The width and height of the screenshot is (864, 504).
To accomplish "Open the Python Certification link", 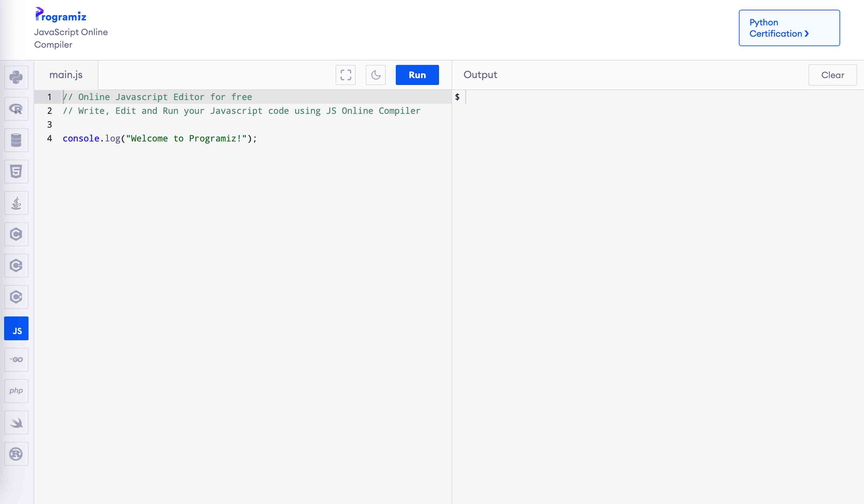I will tap(789, 28).
